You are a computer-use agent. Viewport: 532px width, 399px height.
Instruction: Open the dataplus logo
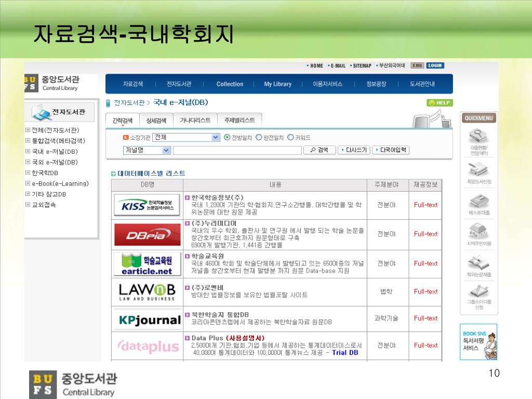[x=148, y=347]
